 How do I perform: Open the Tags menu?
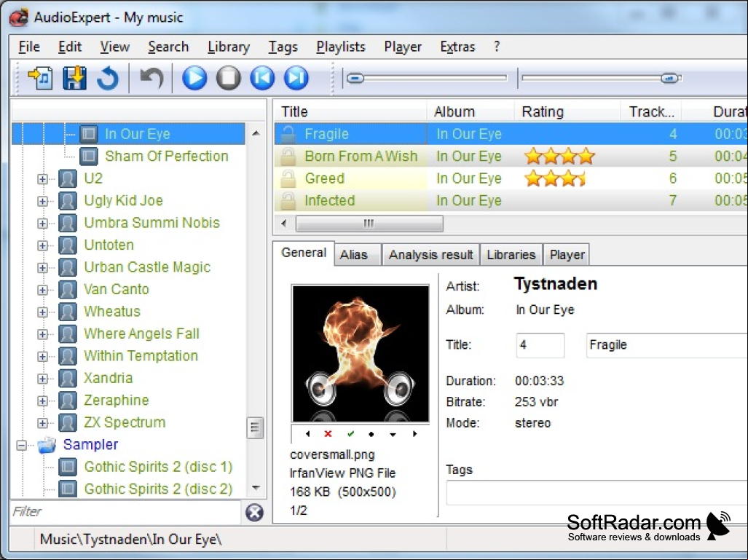coord(283,47)
